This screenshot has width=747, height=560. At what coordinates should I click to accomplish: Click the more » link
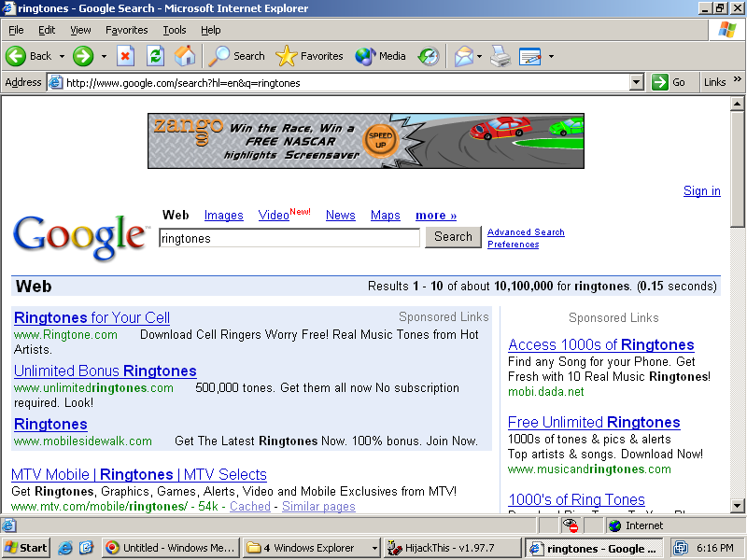click(436, 216)
